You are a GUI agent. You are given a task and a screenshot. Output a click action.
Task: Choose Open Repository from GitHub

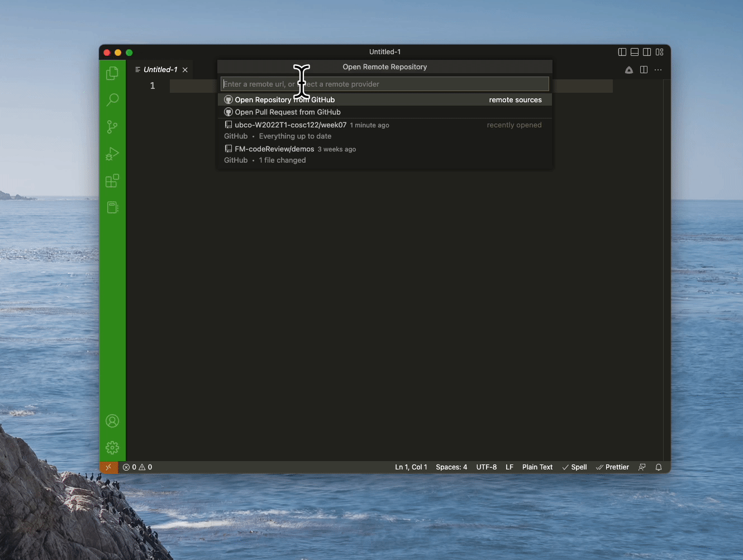click(385, 99)
